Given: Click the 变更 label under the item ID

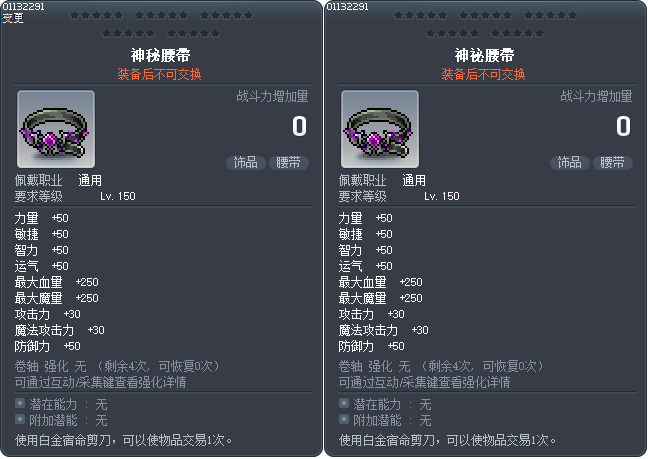Looking at the screenshot, I should coord(13,18).
